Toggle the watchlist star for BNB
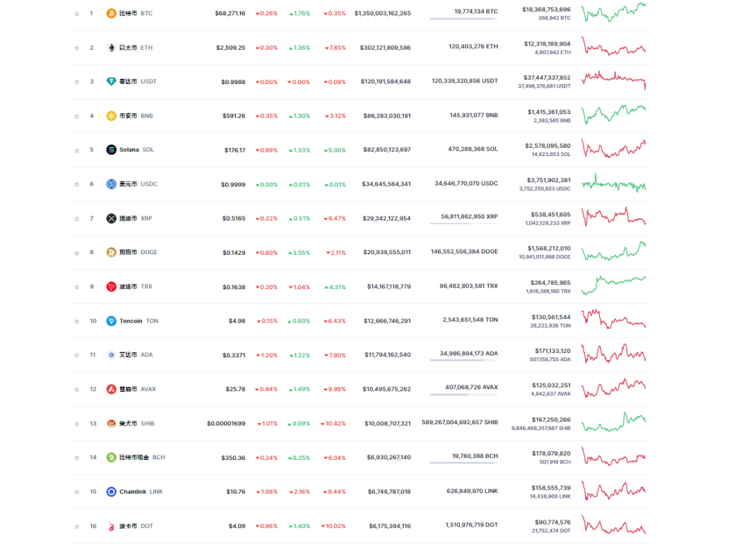 tap(77, 116)
